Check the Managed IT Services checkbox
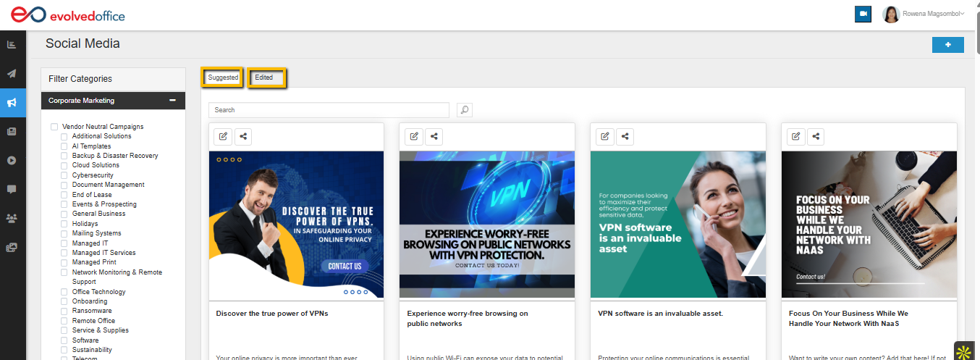The image size is (980, 360). [64, 253]
